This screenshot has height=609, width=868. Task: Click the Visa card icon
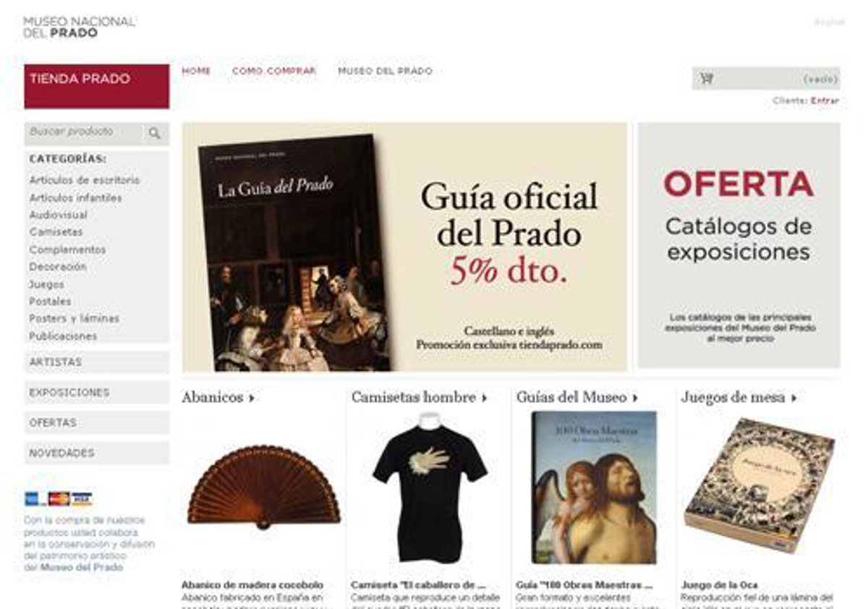pyautogui.click(x=82, y=499)
